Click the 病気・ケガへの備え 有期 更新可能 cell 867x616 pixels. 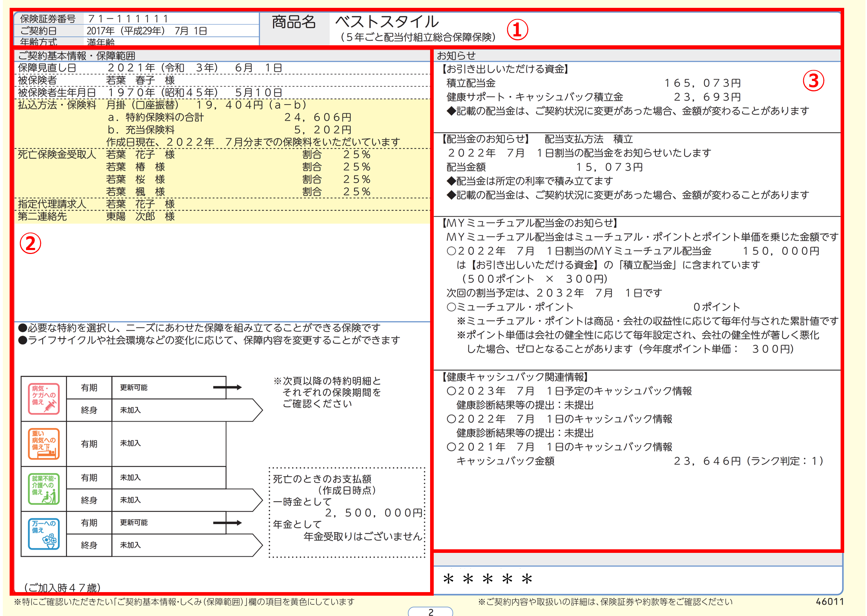tap(169, 388)
